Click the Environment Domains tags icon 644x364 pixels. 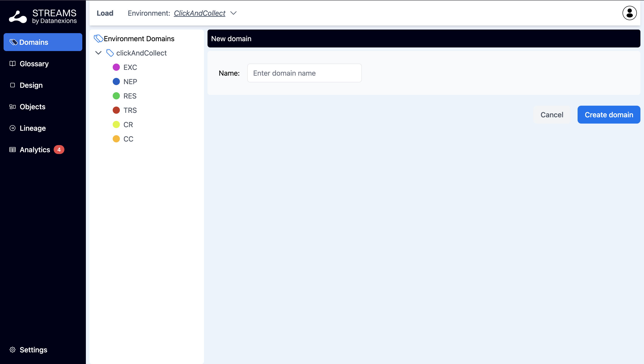[x=98, y=39]
